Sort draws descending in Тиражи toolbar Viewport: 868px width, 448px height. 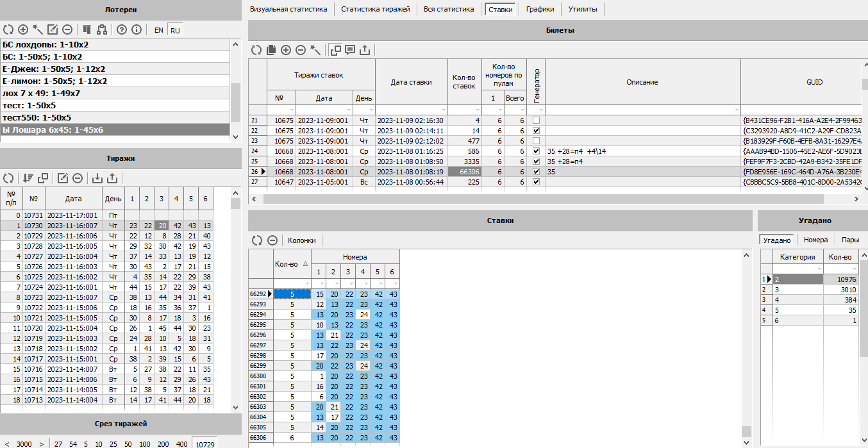[x=28, y=178]
